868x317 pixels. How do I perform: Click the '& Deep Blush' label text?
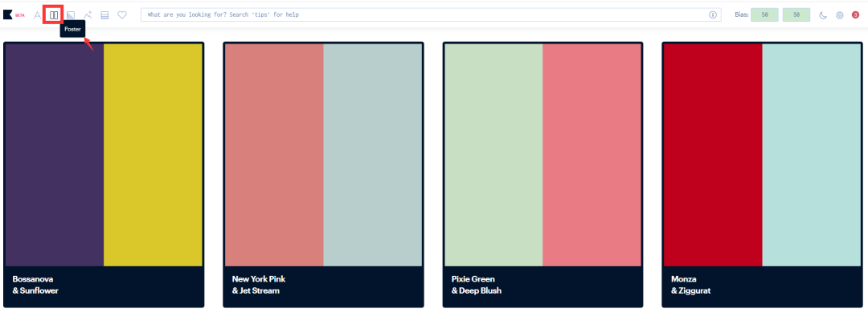pyautogui.click(x=477, y=290)
